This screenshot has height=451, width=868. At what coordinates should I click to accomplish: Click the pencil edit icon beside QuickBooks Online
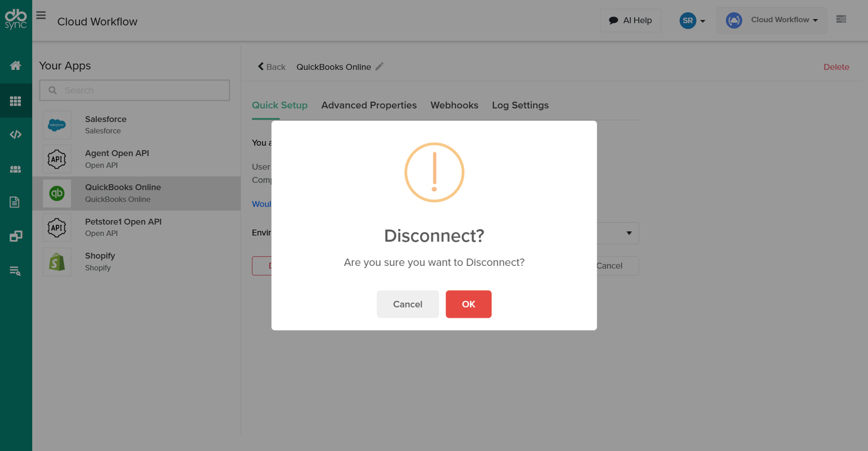pos(380,67)
